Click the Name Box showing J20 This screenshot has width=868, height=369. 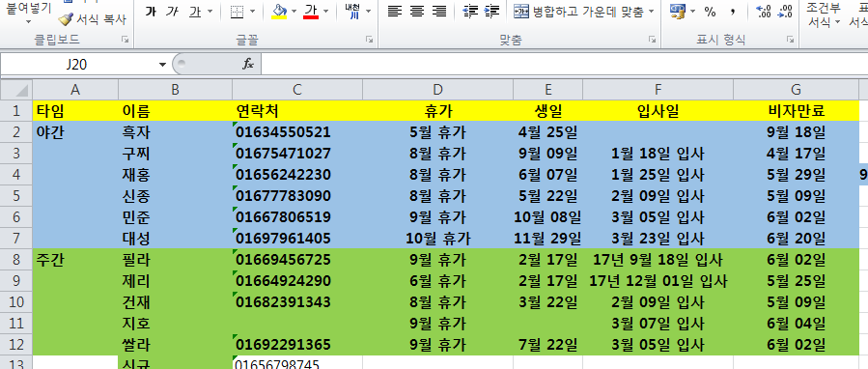[x=77, y=65]
